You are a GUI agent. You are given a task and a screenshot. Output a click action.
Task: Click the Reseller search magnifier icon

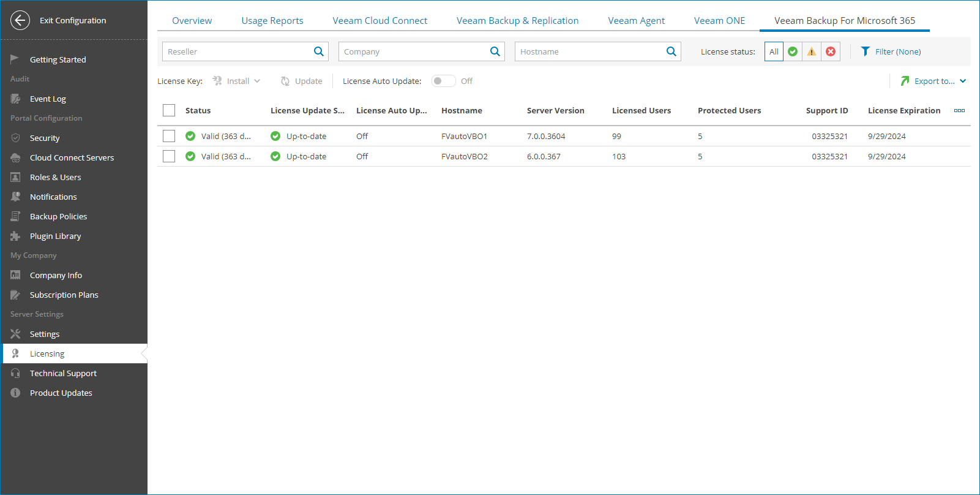coord(318,51)
